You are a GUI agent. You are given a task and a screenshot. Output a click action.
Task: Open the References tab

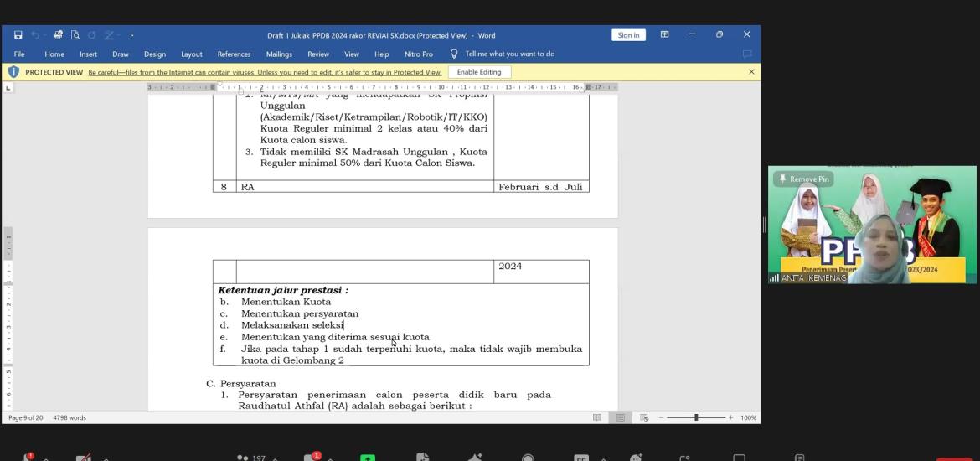pyautogui.click(x=234, y=54)
